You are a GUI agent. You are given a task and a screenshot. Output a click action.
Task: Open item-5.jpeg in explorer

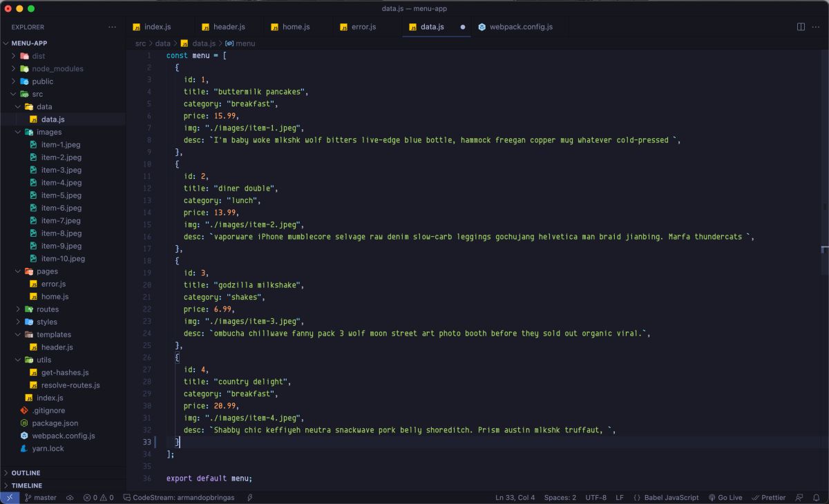63,195
